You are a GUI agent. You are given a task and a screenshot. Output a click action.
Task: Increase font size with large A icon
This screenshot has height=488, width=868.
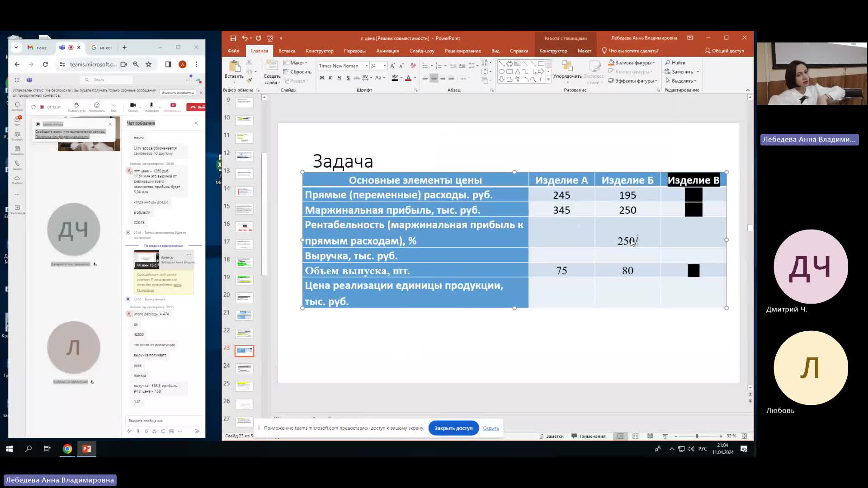tap(392, 66)
